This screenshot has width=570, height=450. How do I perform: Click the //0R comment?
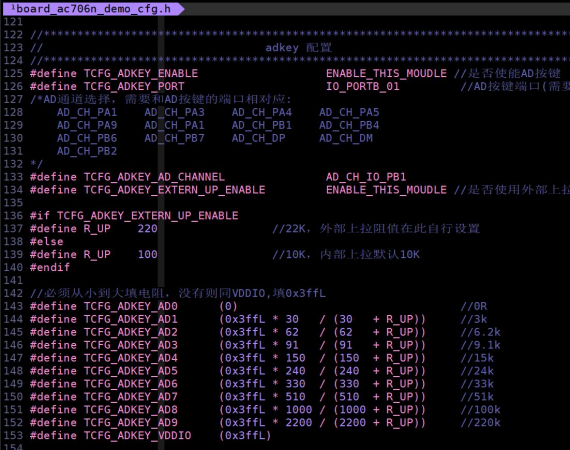click(474, 306)
